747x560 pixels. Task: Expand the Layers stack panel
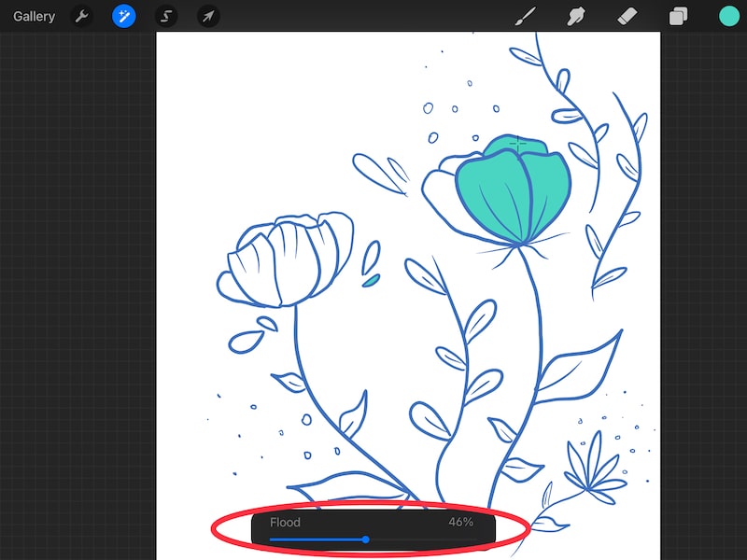click(x=678, y=16)
